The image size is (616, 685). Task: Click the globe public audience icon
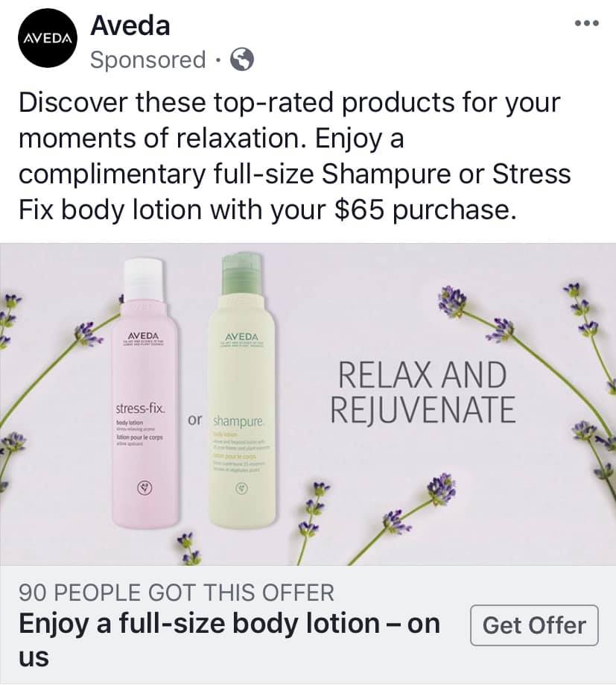coord(242,60)
